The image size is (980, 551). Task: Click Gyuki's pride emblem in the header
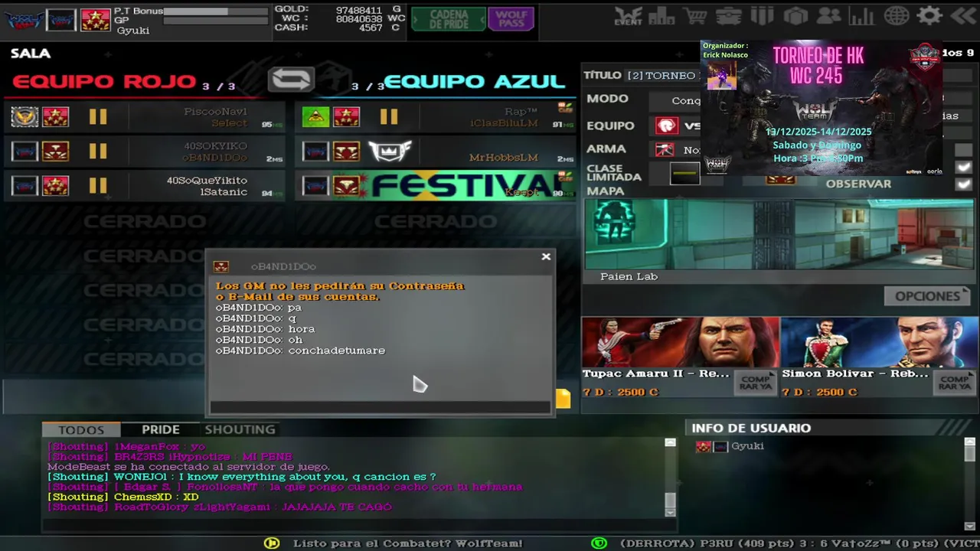[61, 20]
